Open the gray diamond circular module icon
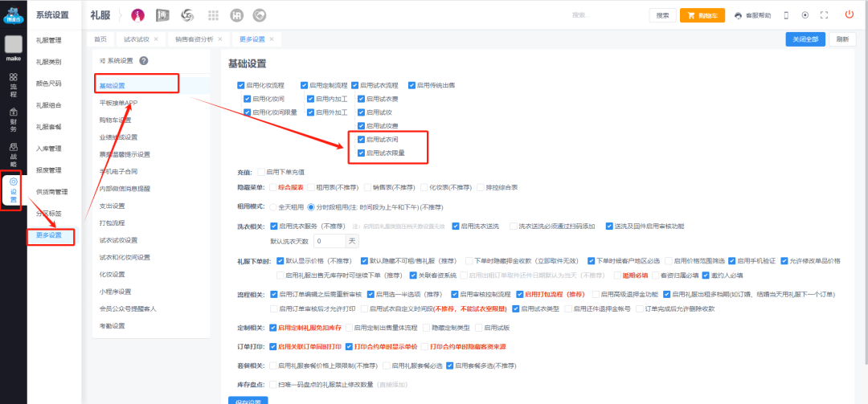868x404 pixels. tap(260, 15)
